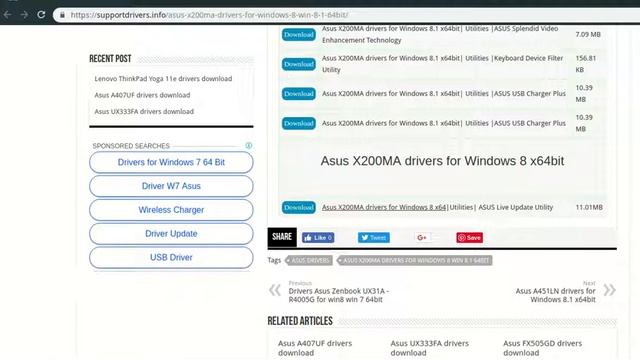Click the RELATED ARTICLES heading
Image resolution: width=640 pixels, height=360 pixels.
pos(300,321)
